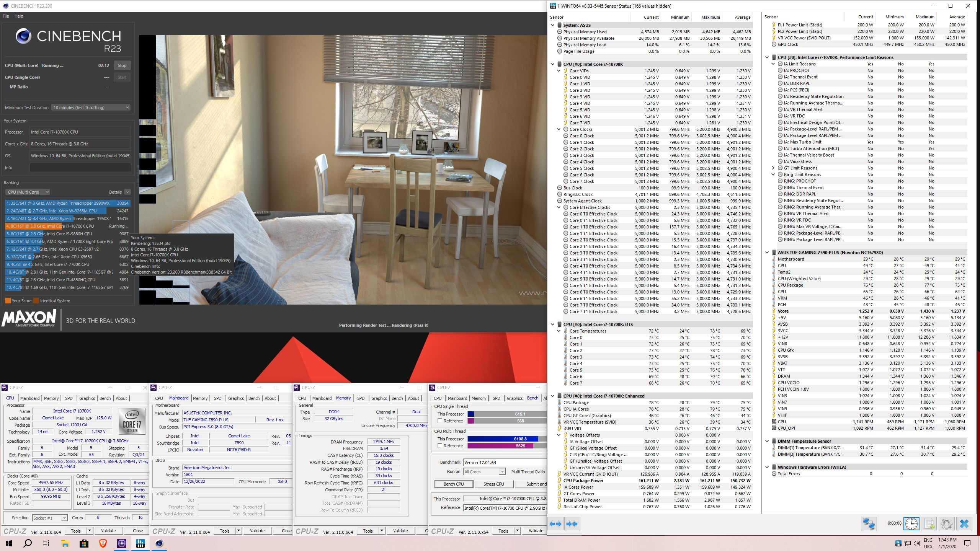Click Multi Thread This Processor bar 6108.8
The image size is (980, 551).
[507, 439]
